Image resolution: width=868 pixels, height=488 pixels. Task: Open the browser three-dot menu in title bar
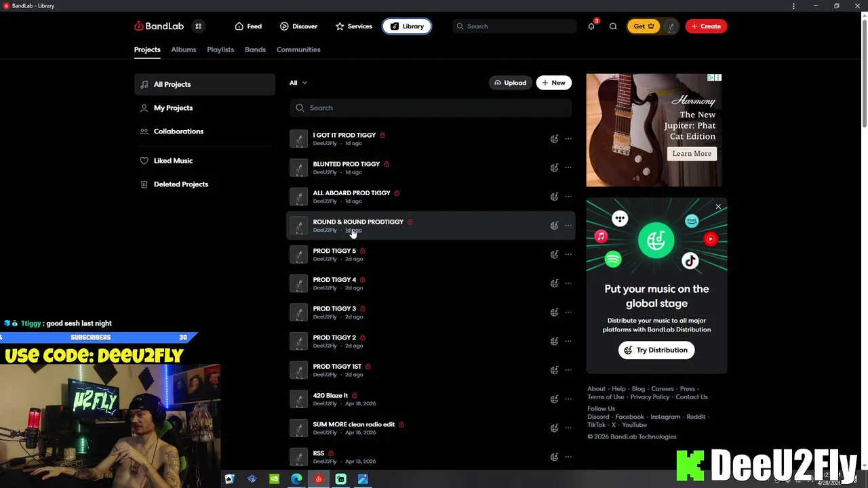click(x=793, y=6)
